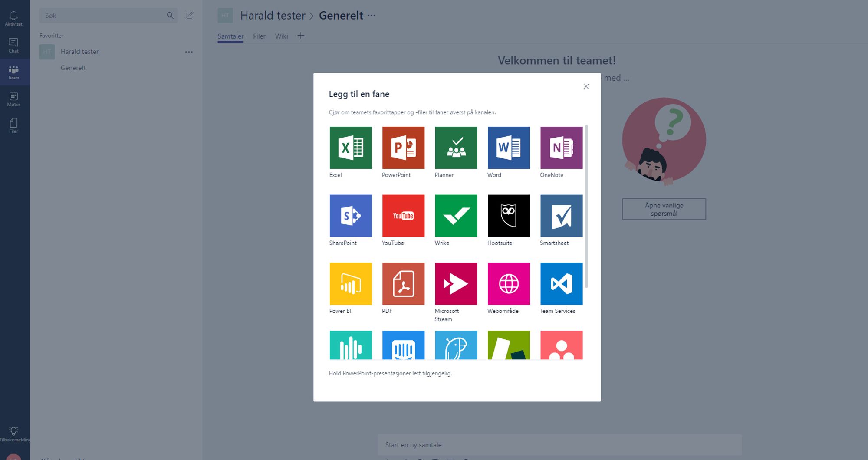This screenshot has width=868, height=460.
Task: Add a Word tab
Action: (x=509, y=148)
